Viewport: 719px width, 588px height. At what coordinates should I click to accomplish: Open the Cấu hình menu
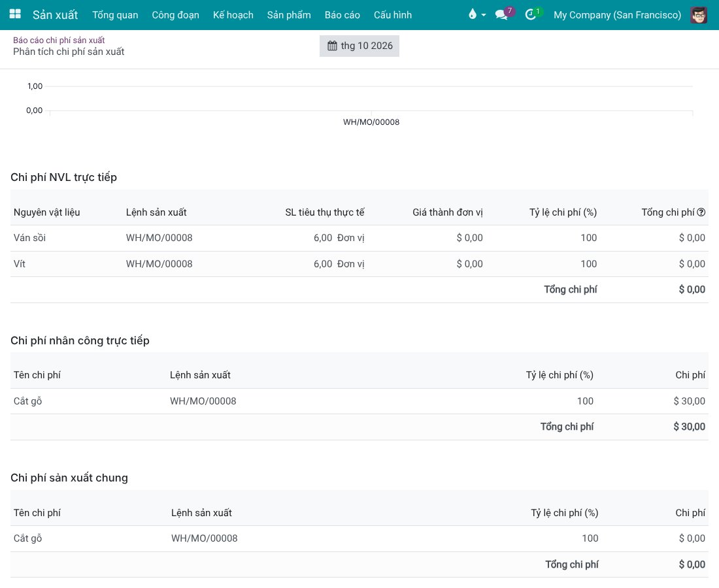pos(393,14)
